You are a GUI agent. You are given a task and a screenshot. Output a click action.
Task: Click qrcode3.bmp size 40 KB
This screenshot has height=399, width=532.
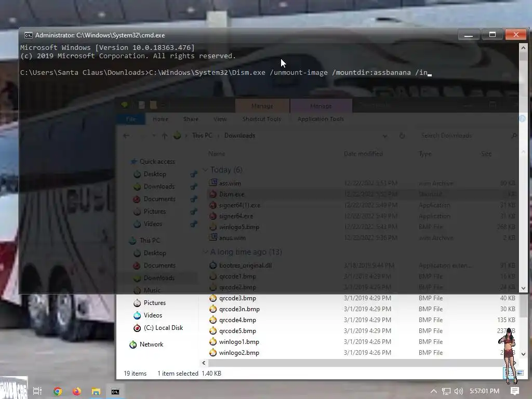tap(507, 298)
